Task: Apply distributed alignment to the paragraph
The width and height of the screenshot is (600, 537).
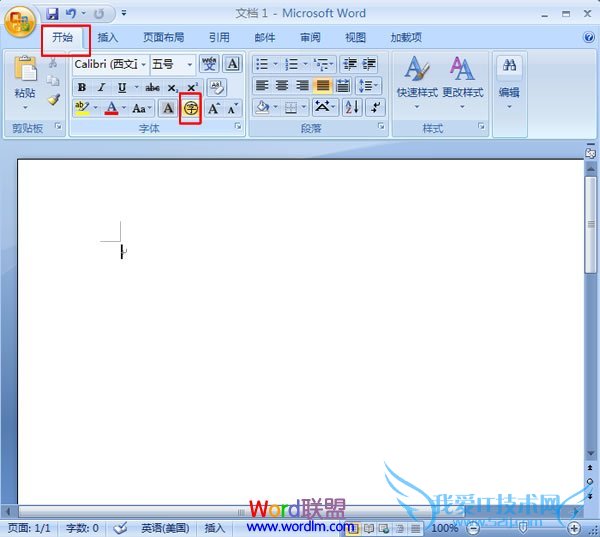Action: point(343,85)
